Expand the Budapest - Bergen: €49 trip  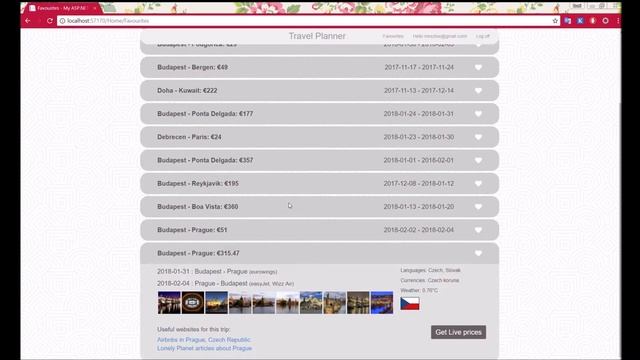coord(319,67)
